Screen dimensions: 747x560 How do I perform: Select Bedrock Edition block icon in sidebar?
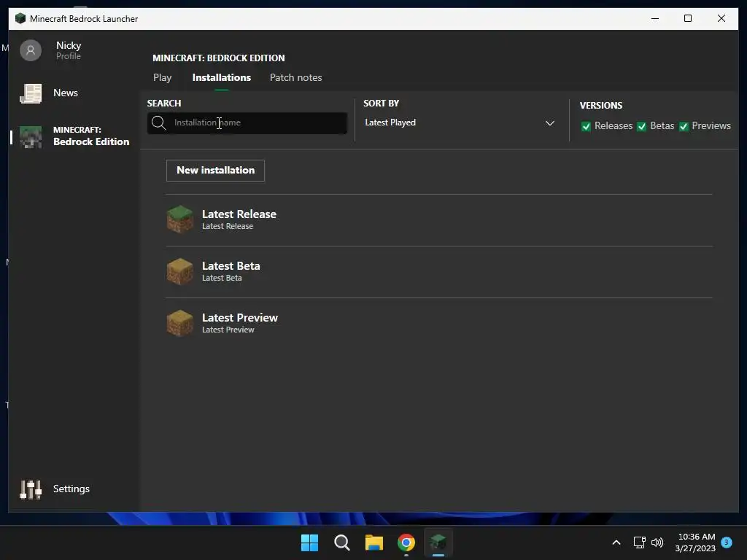(x=31, y=136)
